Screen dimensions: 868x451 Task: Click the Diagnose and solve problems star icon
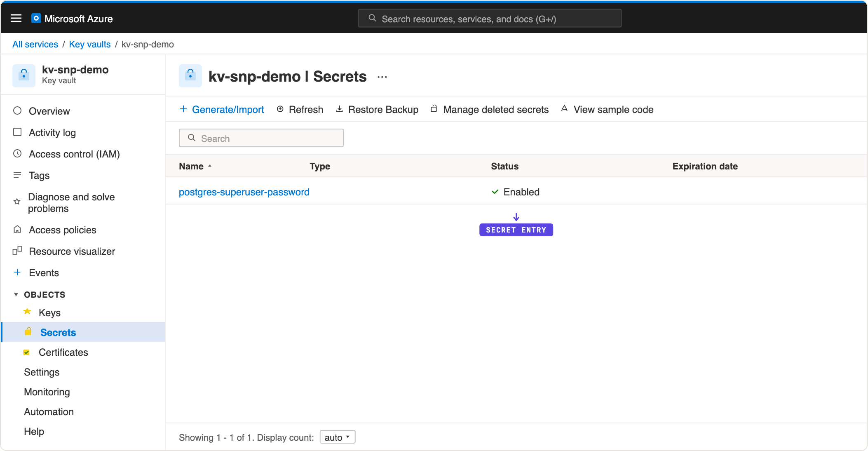coord(17,202)
